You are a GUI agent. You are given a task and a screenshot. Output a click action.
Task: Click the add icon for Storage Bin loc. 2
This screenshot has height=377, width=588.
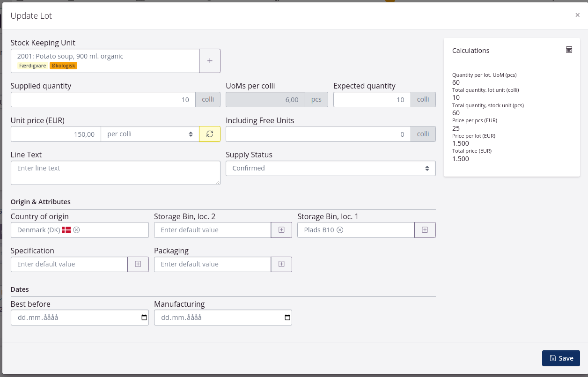tap(281, 230)
